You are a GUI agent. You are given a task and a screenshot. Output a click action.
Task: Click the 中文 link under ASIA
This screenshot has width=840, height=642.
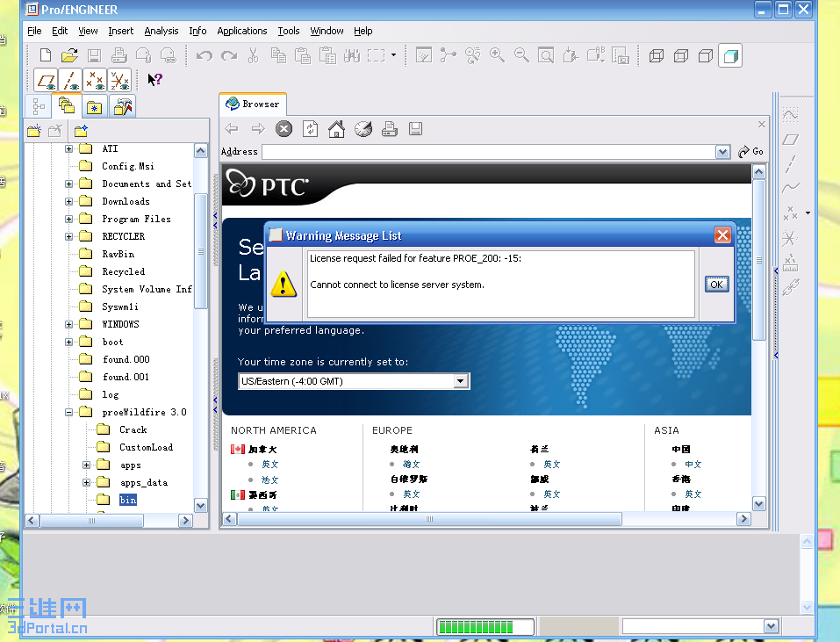click(x=693, y=464)
